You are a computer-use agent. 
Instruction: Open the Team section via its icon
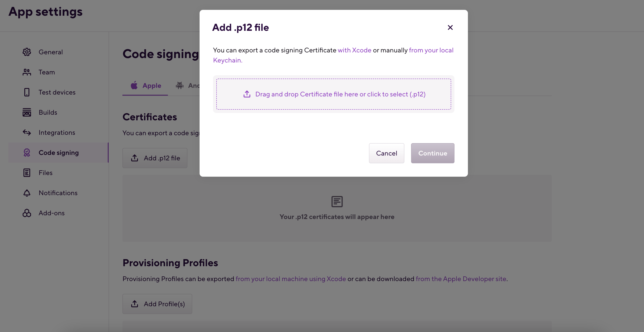pyautogui.click(x=27, y=72)
